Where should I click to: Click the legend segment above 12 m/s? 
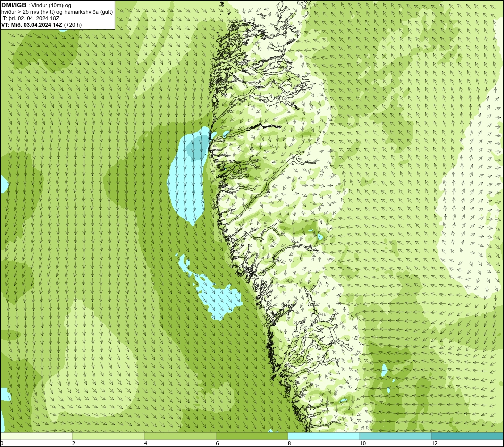pos(468,436)
